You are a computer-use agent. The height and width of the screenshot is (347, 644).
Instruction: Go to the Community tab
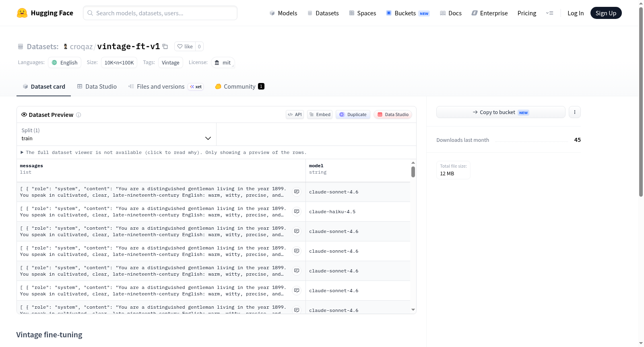coord(239,86)
